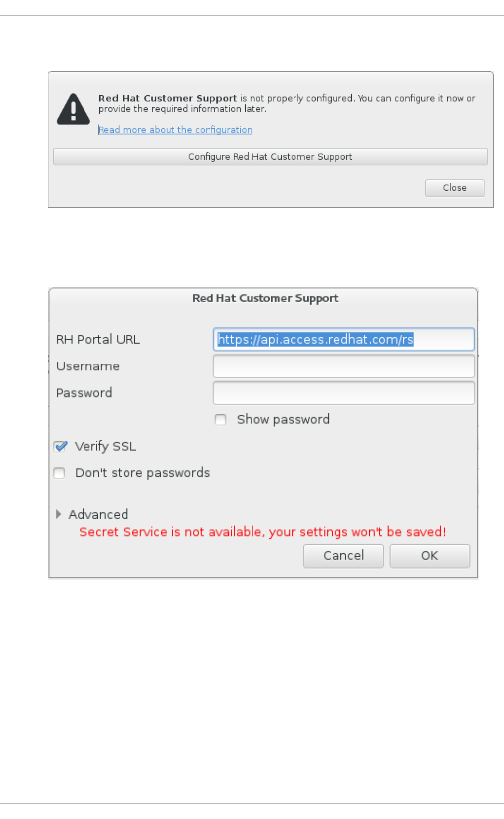
Task: Confirm the settings with OK
Action: coord(429,556)
